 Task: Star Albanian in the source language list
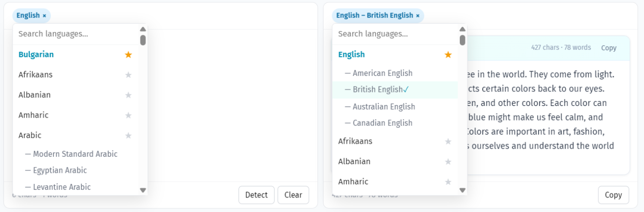point(128,95)
